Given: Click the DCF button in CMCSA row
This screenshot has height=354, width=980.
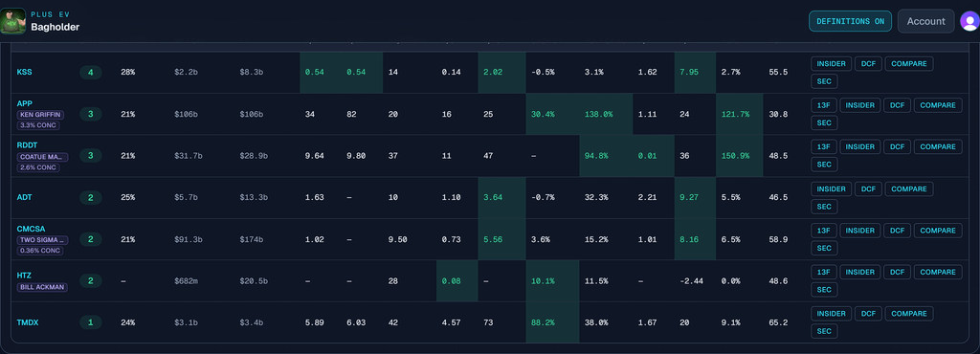Looking at the screenshot, I should [897, 231].
